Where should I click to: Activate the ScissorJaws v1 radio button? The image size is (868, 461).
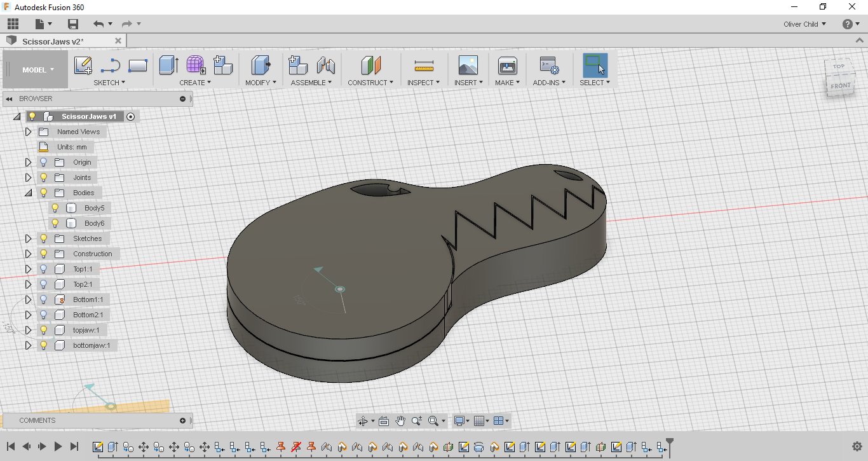point(130,116)
